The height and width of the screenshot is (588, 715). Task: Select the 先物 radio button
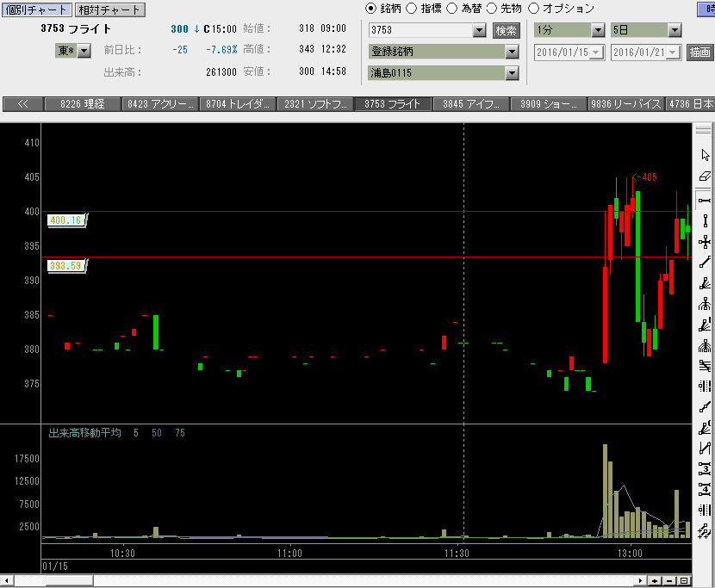tap(492, 9)
